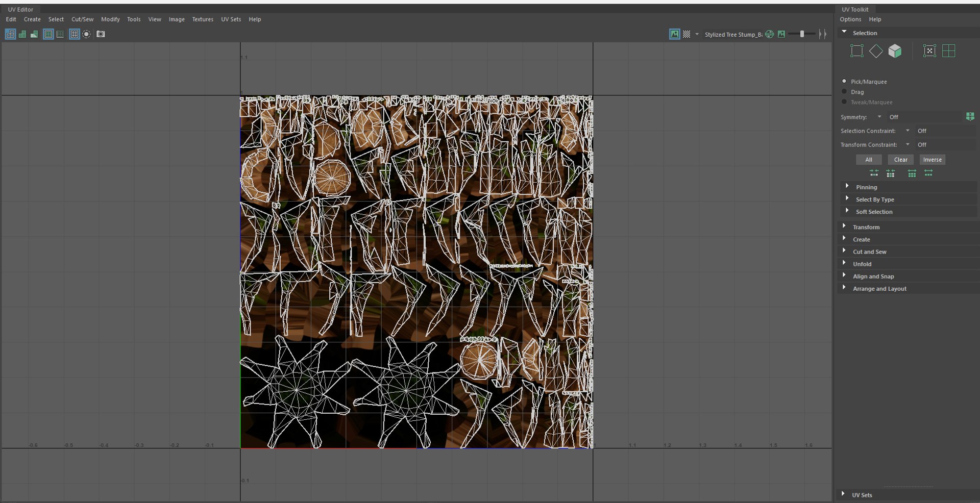Expand the Align and Snap section

(844, 275)
